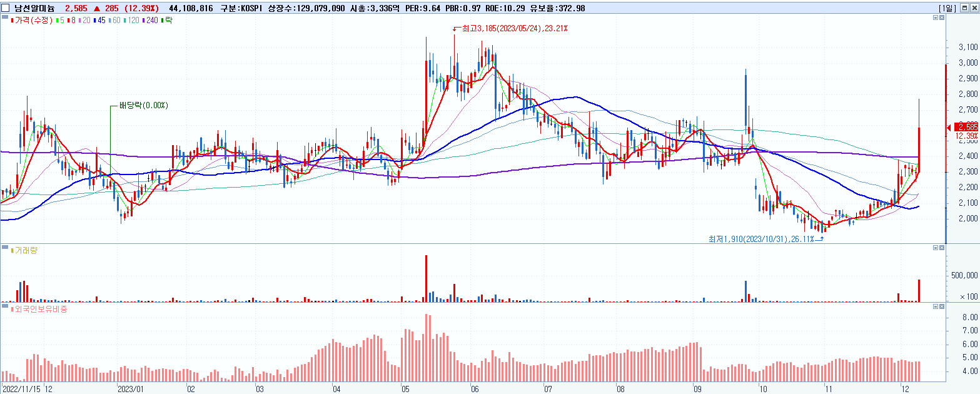Click the 2023/01 date axis label

pos(131,388)
